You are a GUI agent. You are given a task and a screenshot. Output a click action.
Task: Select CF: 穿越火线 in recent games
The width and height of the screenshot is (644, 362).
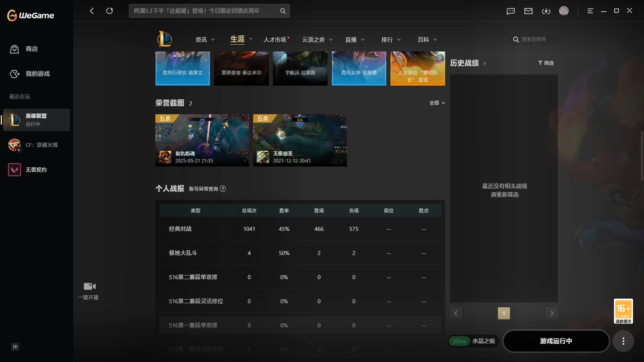pyautogui.click(x=37, y=145)
